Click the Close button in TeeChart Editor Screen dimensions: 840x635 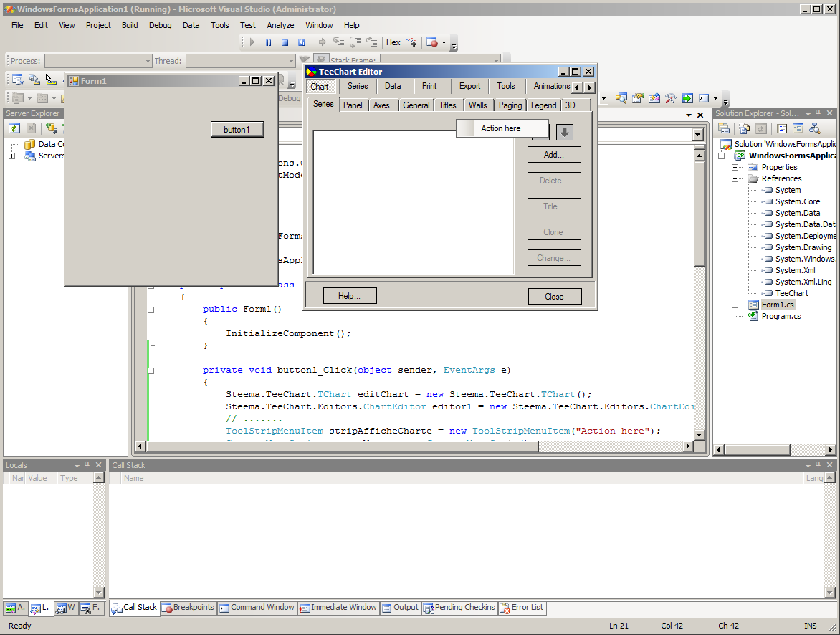(x=555, y=296)
